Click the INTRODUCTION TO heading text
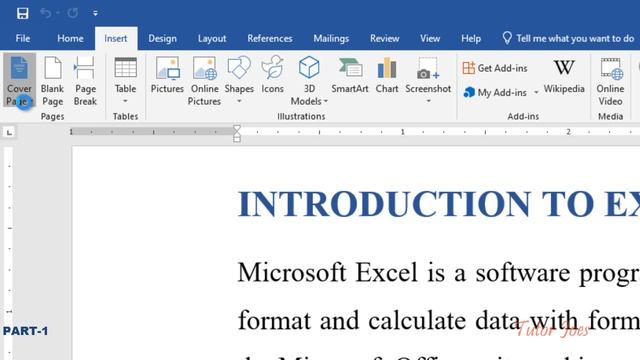 point(416,204)
